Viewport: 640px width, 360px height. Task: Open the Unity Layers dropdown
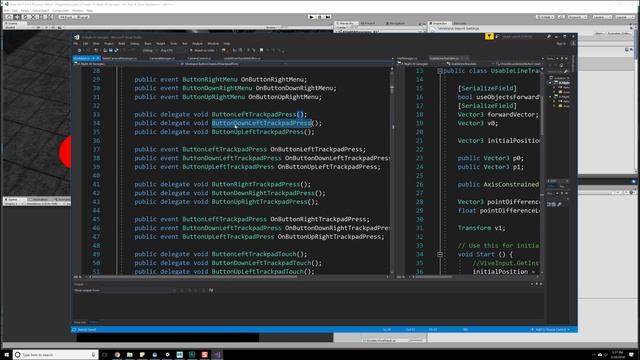pos(601,17)
